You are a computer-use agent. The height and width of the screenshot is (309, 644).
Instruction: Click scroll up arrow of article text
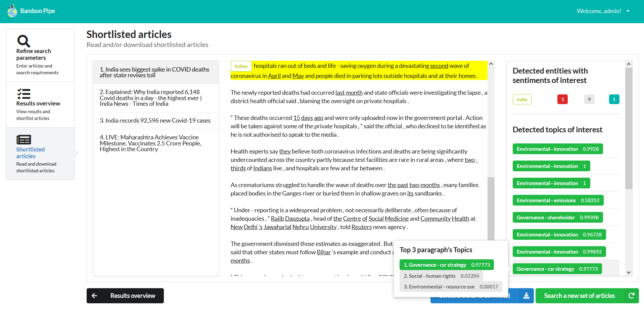click(491, 64)
